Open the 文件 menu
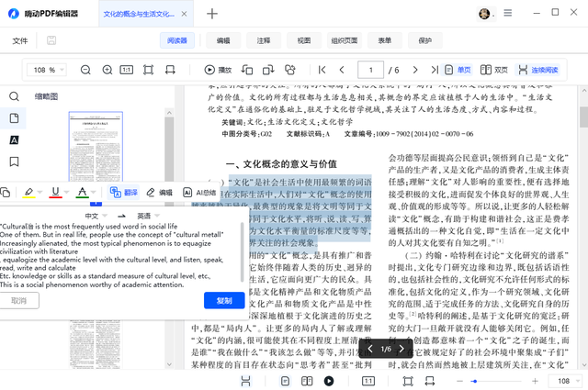 [19, 40]
